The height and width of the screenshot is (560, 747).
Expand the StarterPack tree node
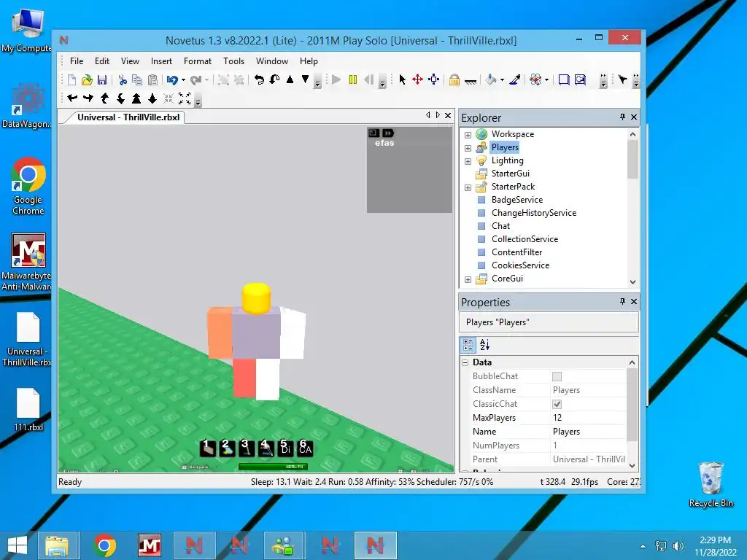[x=468, y=187]
